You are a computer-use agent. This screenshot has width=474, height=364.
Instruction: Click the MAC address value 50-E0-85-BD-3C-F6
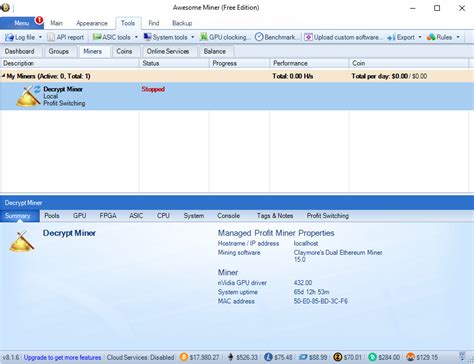pyautogui.click(x=321, y=301)
